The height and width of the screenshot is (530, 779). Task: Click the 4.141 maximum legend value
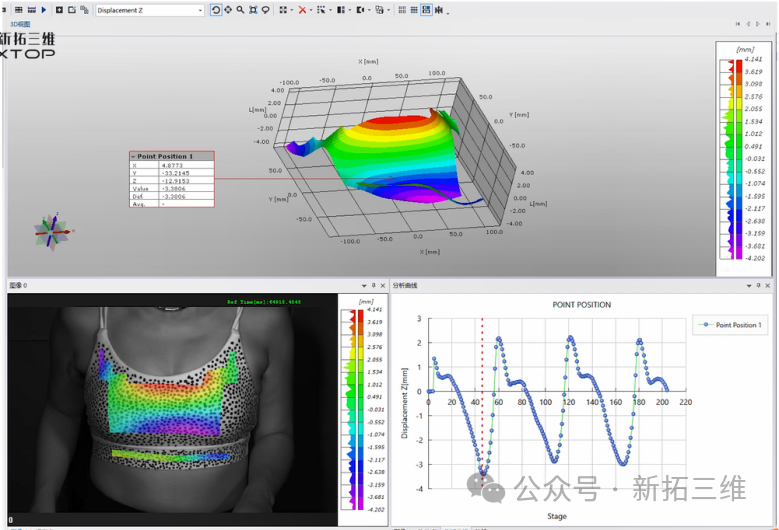point(753,59)
